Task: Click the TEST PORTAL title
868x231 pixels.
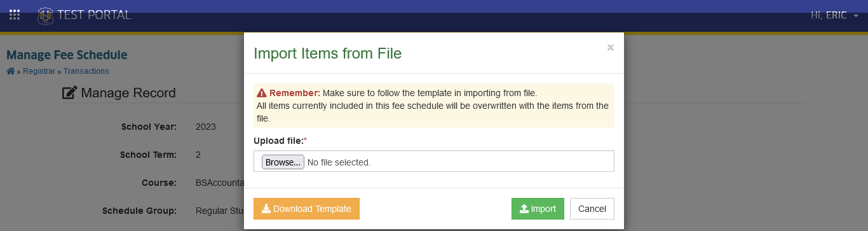Action: click(x=94, y=15)
